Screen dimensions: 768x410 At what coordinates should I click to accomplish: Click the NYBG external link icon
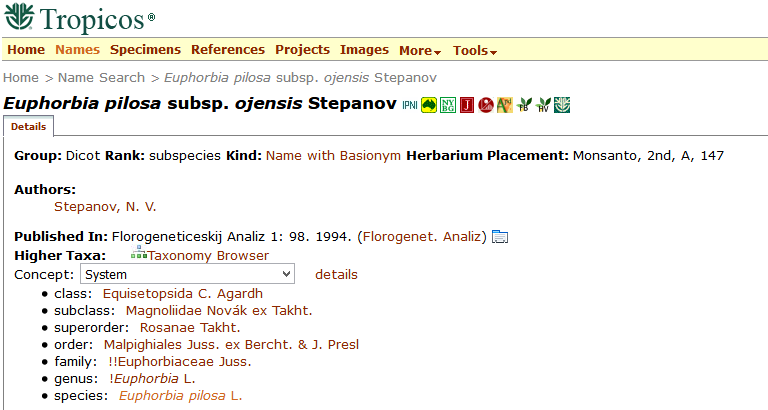tap(448, 105)
